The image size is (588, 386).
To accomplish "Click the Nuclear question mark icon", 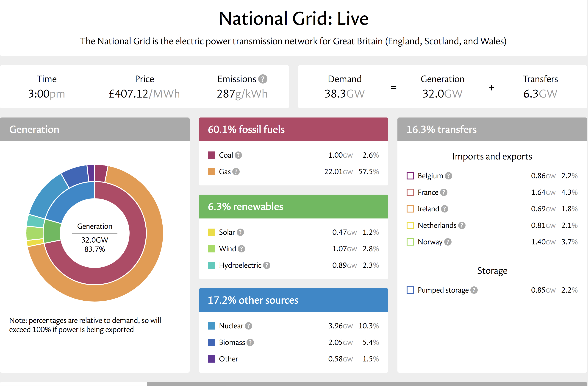I will coord(249,326).
